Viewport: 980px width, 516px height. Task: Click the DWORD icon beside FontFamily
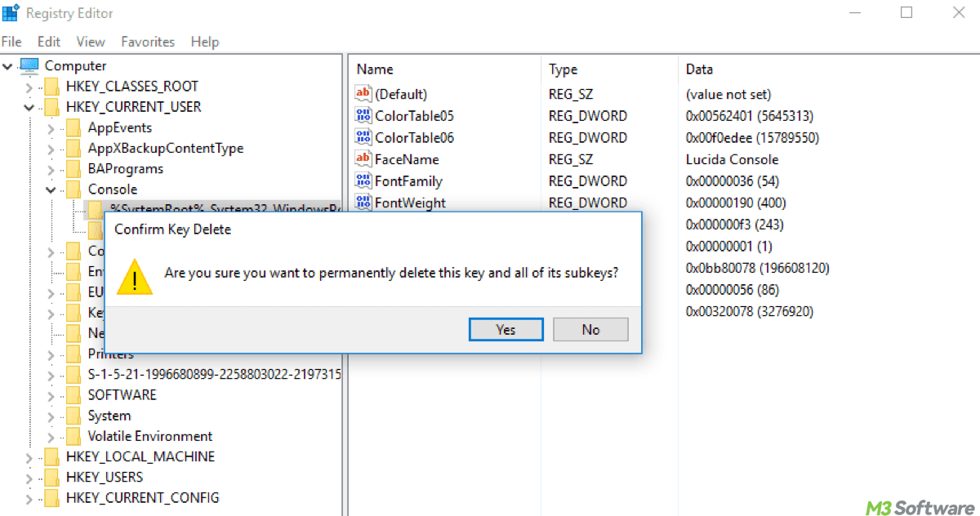363,180
